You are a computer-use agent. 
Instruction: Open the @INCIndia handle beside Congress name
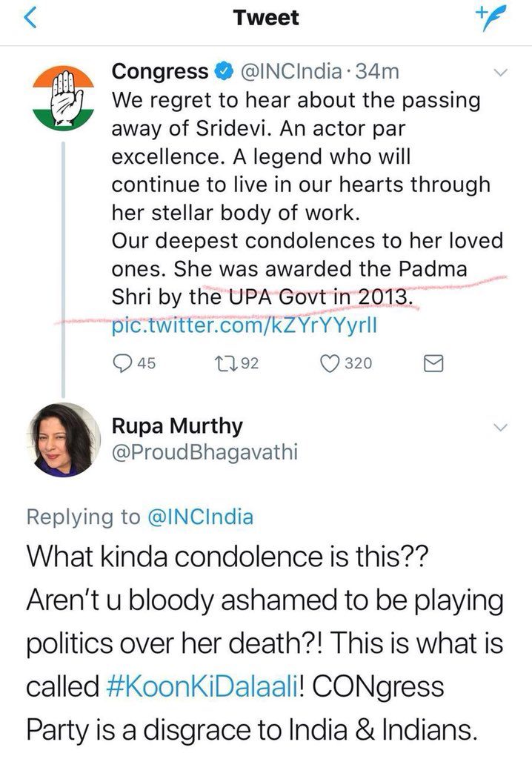coord(291,72)
